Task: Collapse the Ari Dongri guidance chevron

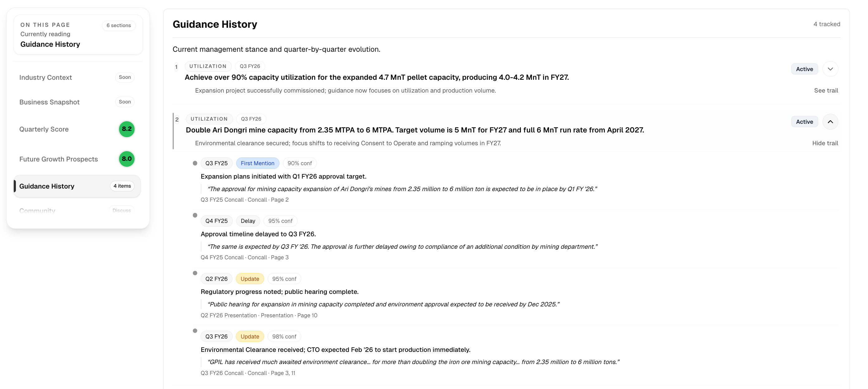Action: pyautogui.click(x=830, y=122)
